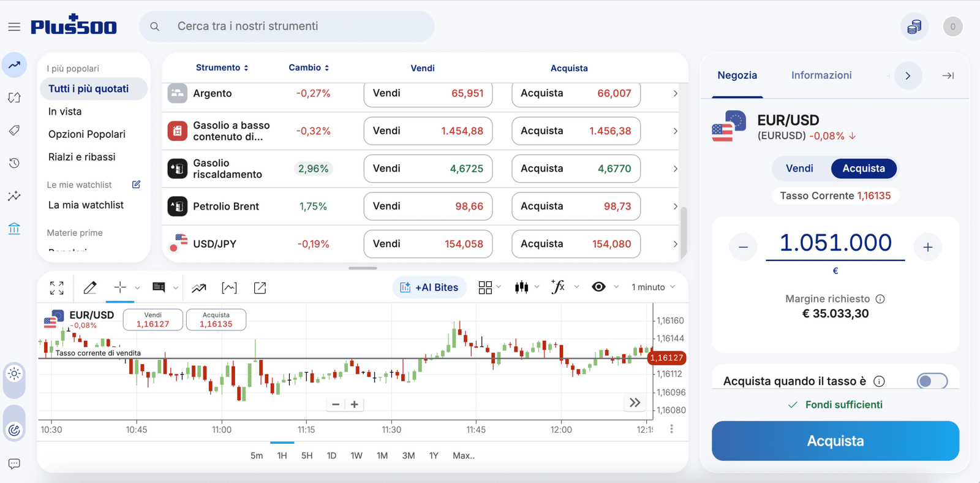Expand the crosshair tool options arrow
980x483 pixels.
[137, 287]
